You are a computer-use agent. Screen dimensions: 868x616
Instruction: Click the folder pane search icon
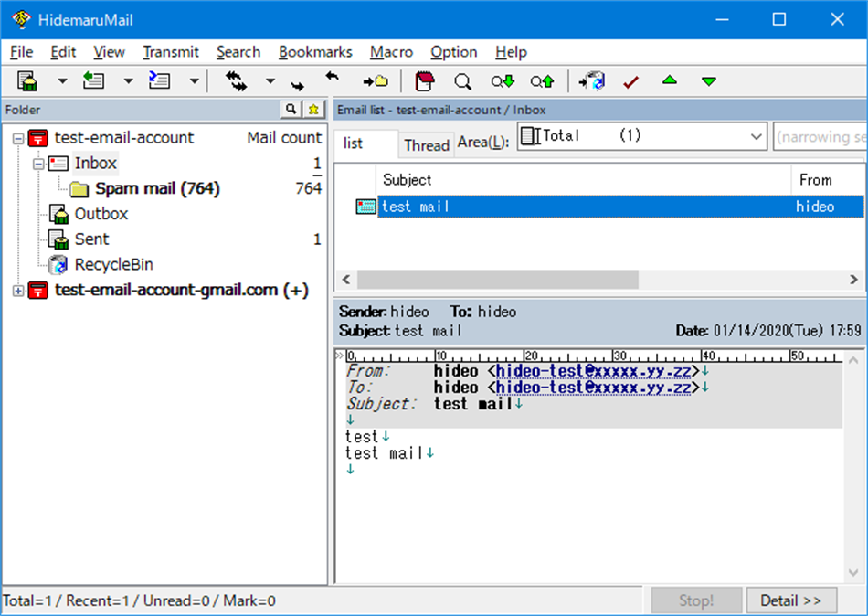pos(291,109)
